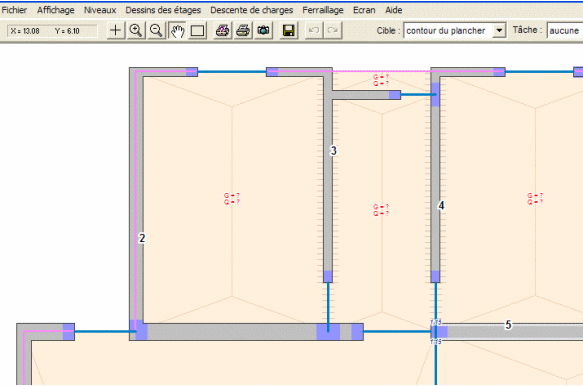Image resolution: width=583 pixels, height=386 pixels.
Task: Click G=? Q=? label in top corridor slab
Action: 381,80
